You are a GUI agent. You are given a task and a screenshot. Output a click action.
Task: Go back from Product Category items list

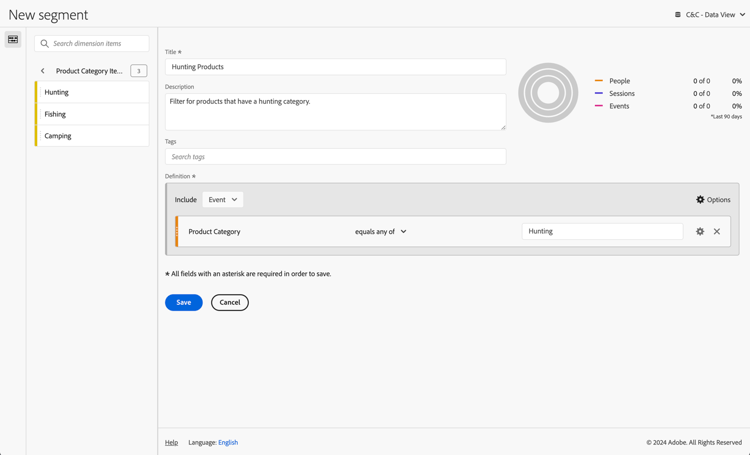pos(43,71)
